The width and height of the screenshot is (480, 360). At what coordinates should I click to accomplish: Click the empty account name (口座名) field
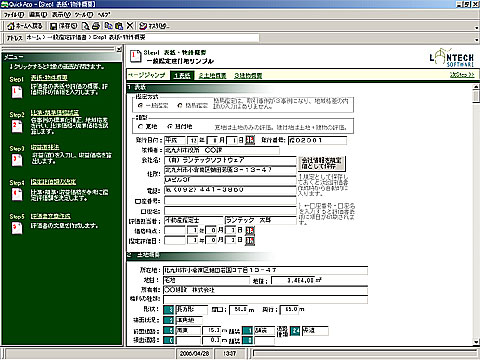click(x=230, y=211)
